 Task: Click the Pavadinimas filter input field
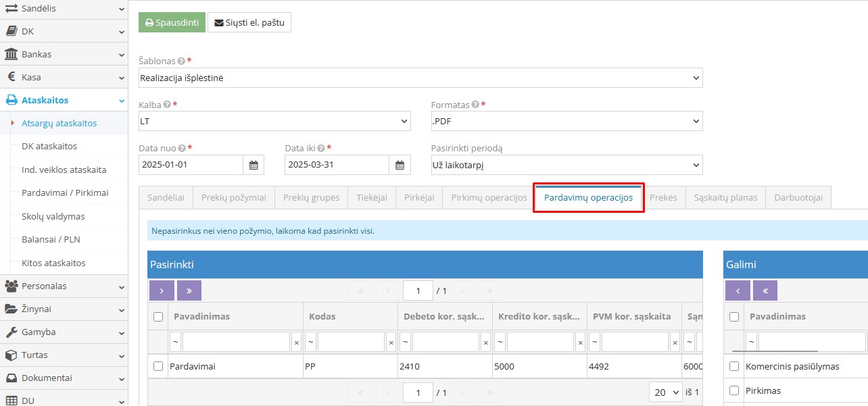236,342
